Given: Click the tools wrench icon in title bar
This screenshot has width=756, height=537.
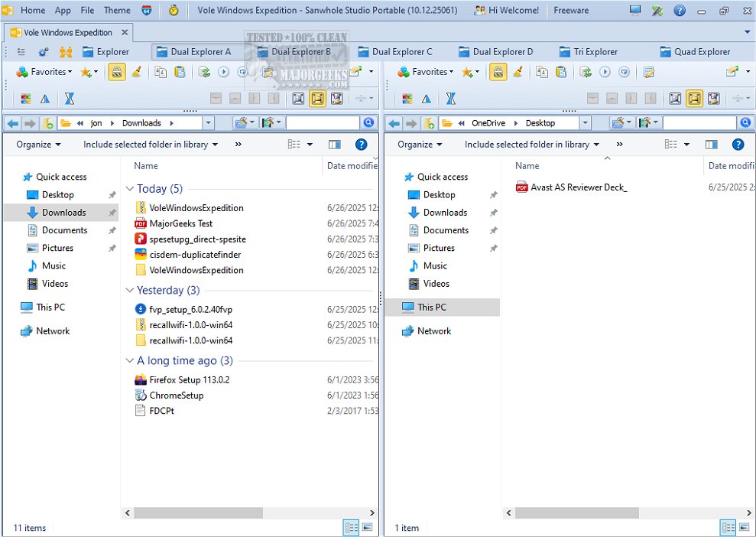Looking at the screenshot, I should [x=657, y=10].
